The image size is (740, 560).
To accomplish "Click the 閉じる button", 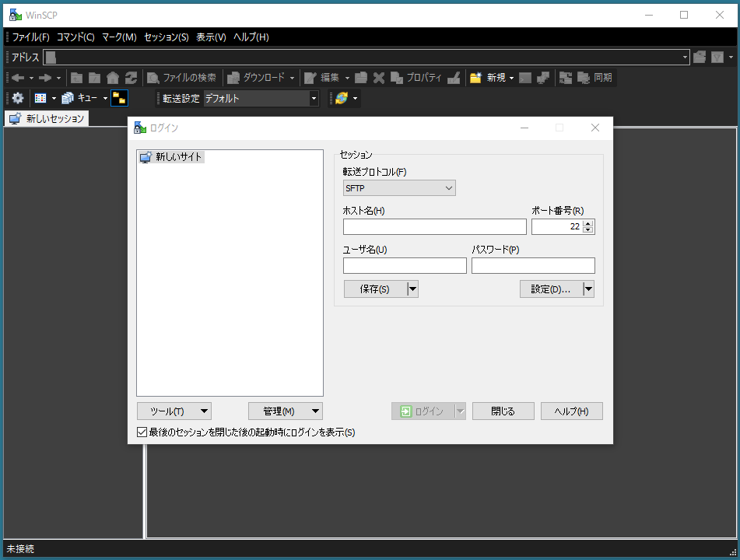I will [x=503, y=411].
